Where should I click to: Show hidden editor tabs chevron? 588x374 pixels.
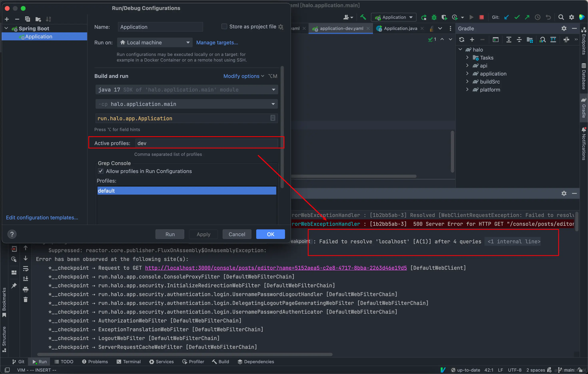[x=440, y=29]
